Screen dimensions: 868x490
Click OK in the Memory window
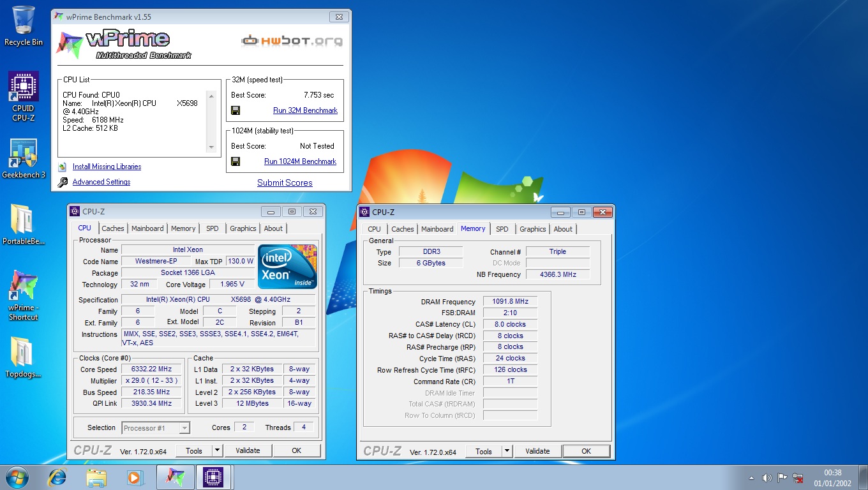pos(586,451)
